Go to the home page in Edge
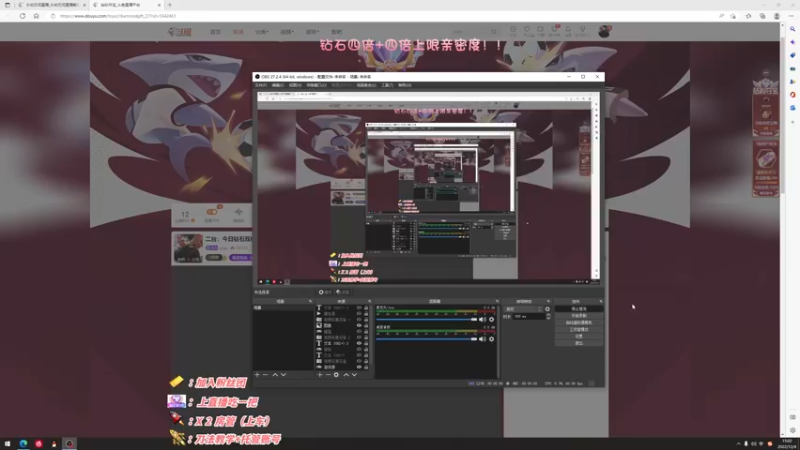Screen dimensions: 800x450 pyautogui.click(x=36, y=16)
